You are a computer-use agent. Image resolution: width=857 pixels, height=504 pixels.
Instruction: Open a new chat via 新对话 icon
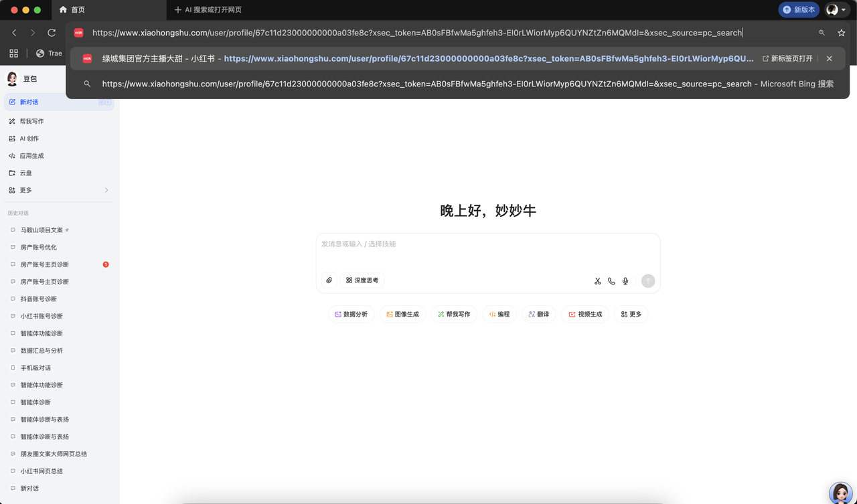coord(30,102)
